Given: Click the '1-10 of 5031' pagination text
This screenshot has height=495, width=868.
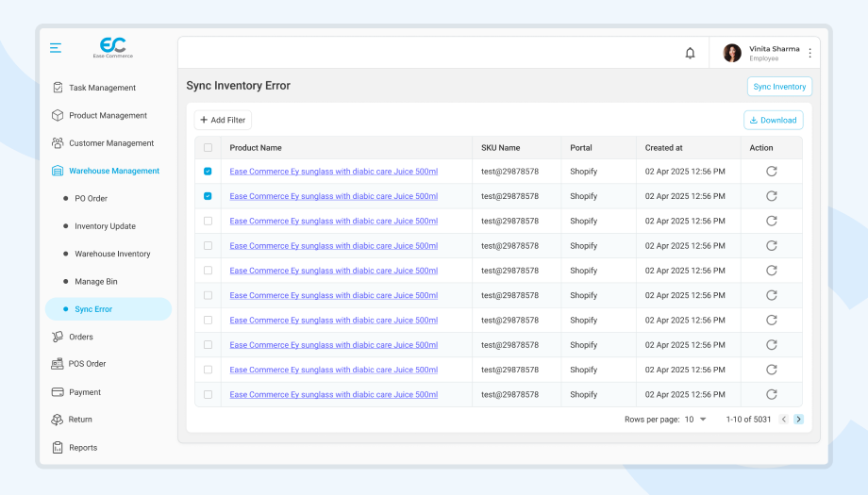Looking at the screenshot, I should click(x=748, y=420).
